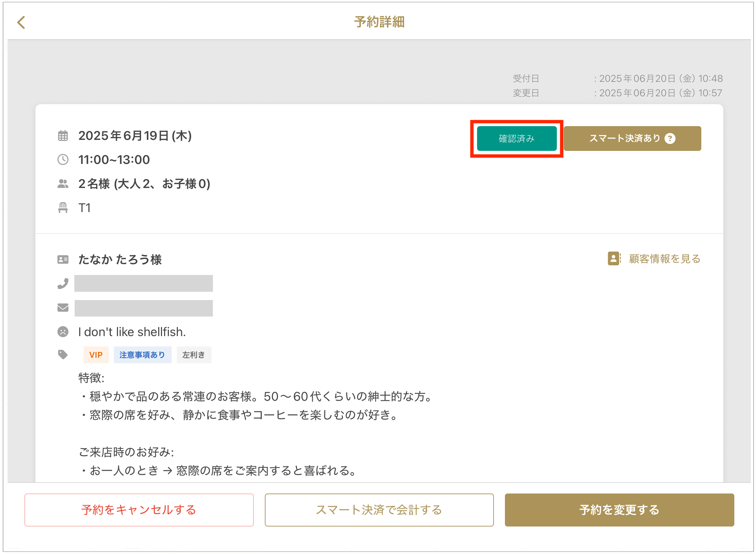The width and height of the screenshot is (756, 554).
Task: Click the chair icon beside T1
Action: point(63,208)
